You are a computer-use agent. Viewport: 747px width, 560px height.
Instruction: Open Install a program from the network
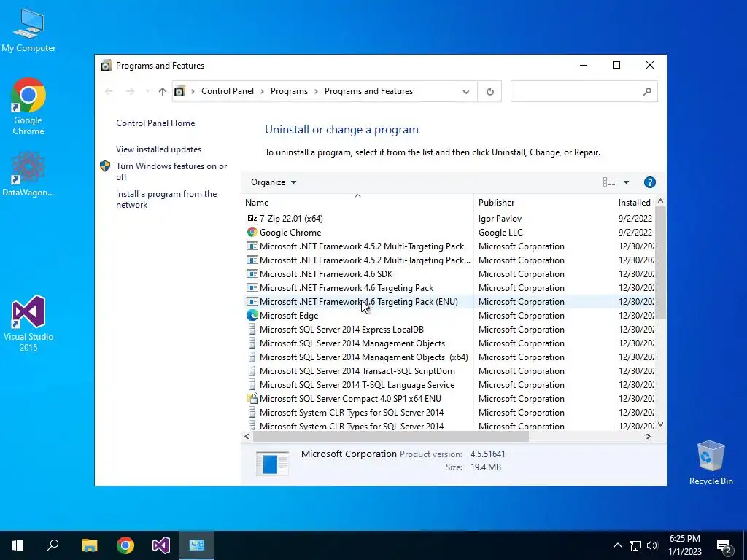click(x=166, y=199)
